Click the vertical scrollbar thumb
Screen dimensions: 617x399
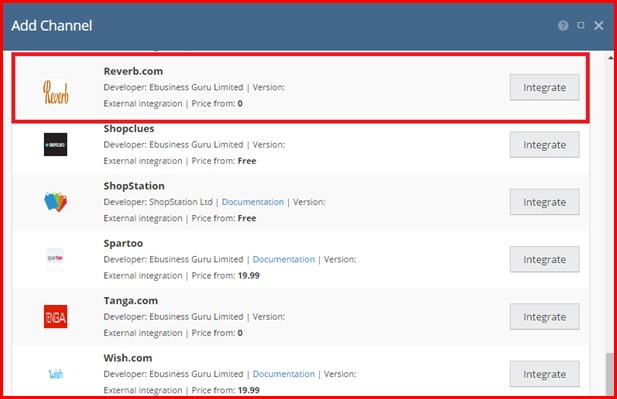click(610, 373)
